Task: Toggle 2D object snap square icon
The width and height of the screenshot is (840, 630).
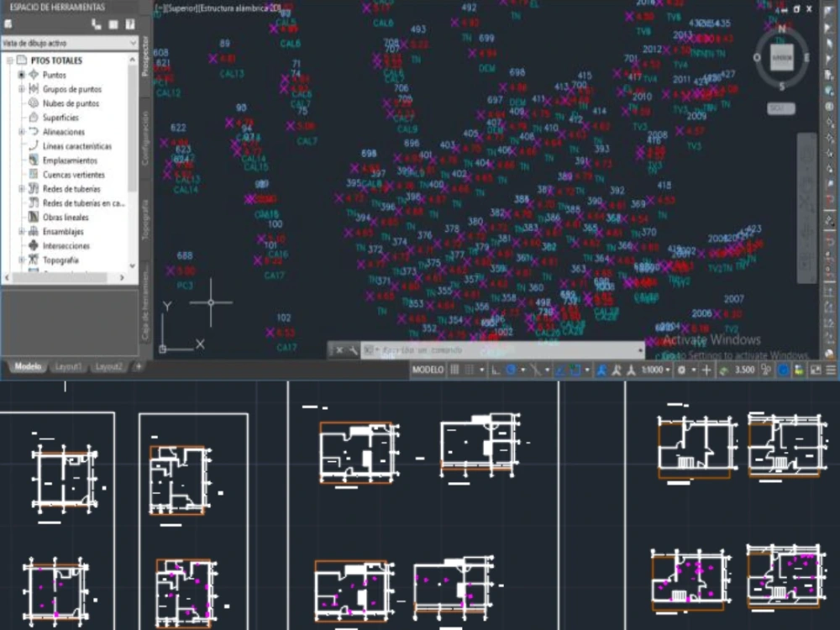Action: pyautogui.click(x=575, y=370)
